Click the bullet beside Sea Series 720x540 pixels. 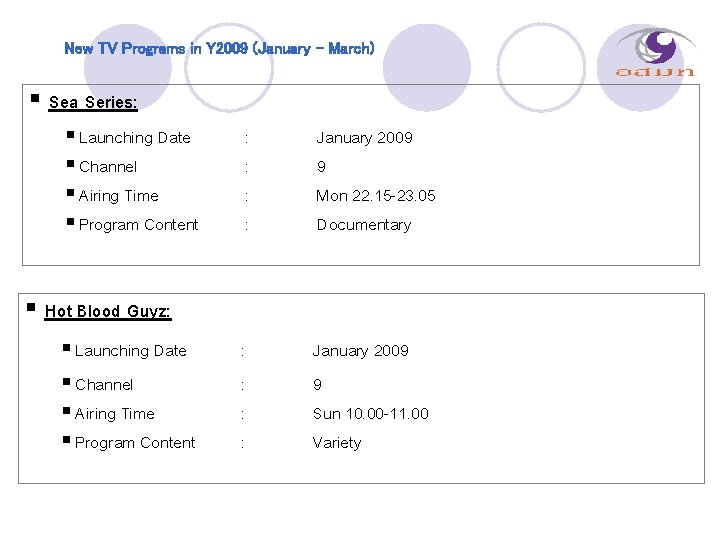point(35,100)
